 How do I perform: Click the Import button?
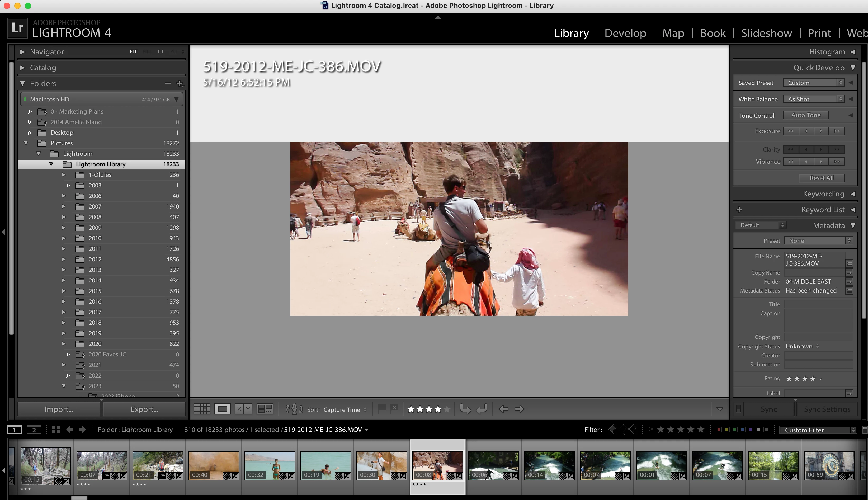tap(59, 409)
